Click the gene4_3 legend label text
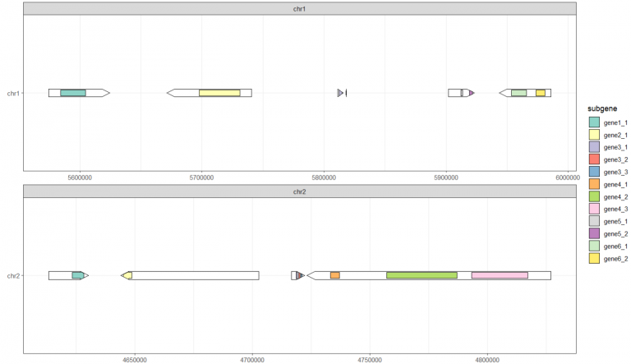Viewport: 631px width, 364px height. pyautogui.click(x=615, y=210)
